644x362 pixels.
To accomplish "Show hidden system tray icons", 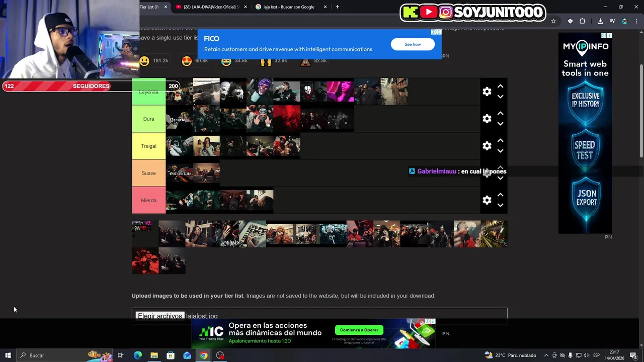I will tap(546, 355).
